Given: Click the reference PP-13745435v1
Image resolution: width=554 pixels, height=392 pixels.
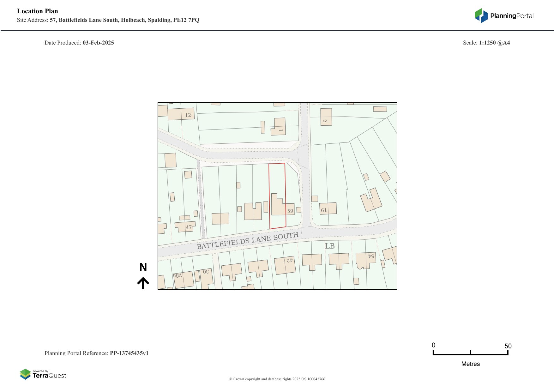Looking at the screenshot, I should tap(129, 353).
